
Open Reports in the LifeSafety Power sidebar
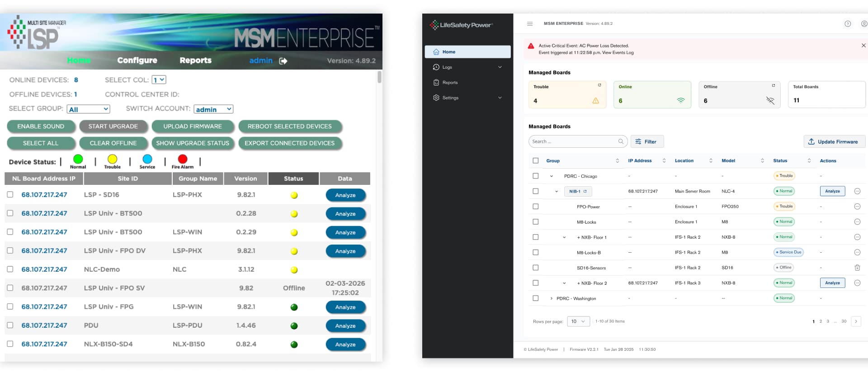point(467,83)
